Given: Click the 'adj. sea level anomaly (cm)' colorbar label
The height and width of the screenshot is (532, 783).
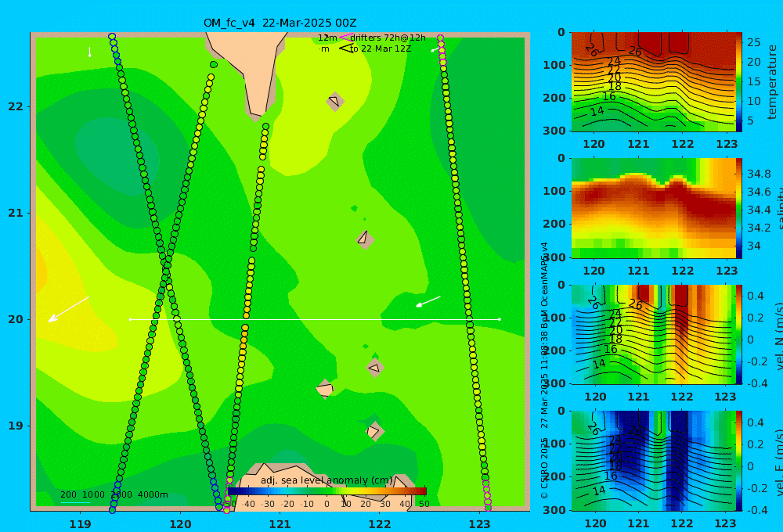Looking at the screenshot, I should [x=327, y=480].
